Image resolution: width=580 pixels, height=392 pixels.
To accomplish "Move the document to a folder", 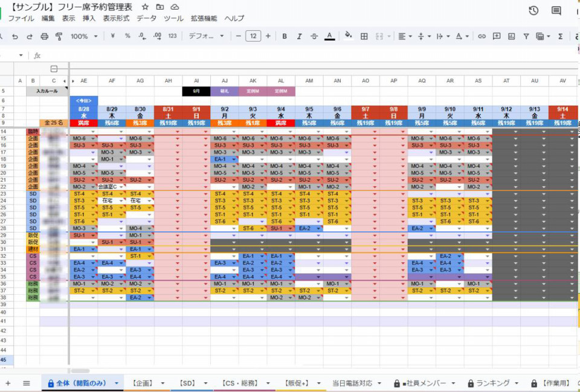I will coord(159,7).
